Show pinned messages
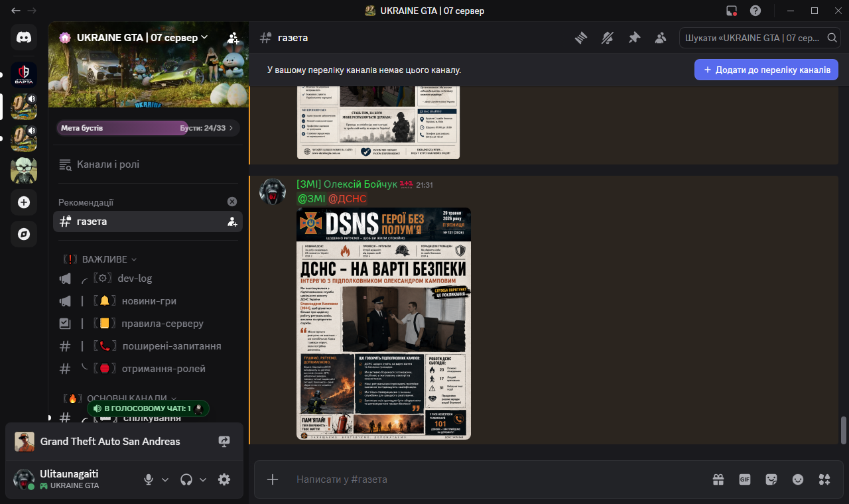The image size is (849, 504). [634, 38]
